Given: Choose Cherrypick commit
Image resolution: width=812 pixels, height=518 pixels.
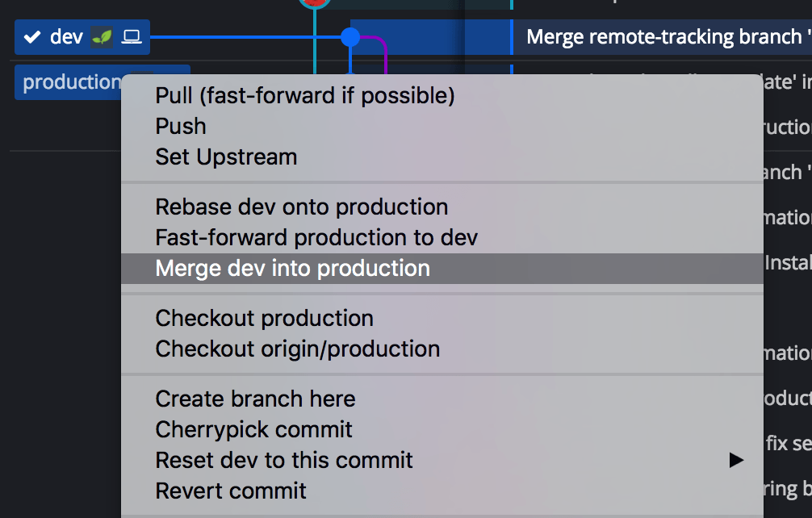Looking at the screenshot, I should [254, 429].
